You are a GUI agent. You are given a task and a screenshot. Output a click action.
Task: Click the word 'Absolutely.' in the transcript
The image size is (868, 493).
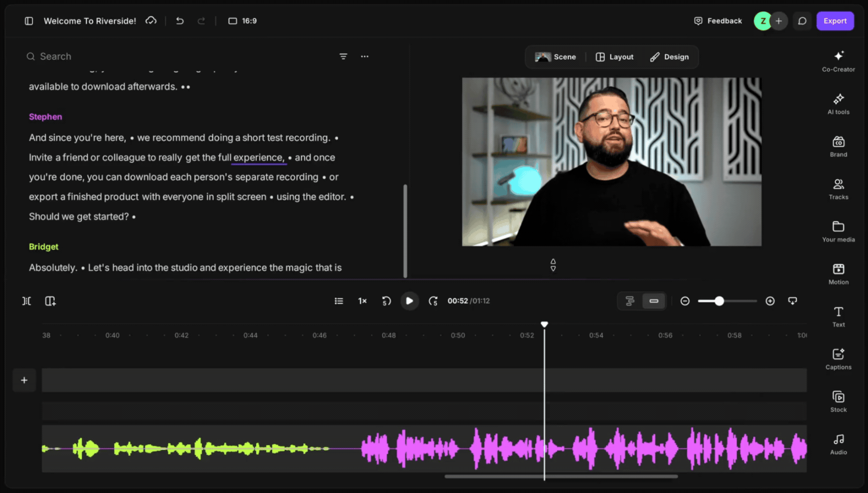point(53,268)
